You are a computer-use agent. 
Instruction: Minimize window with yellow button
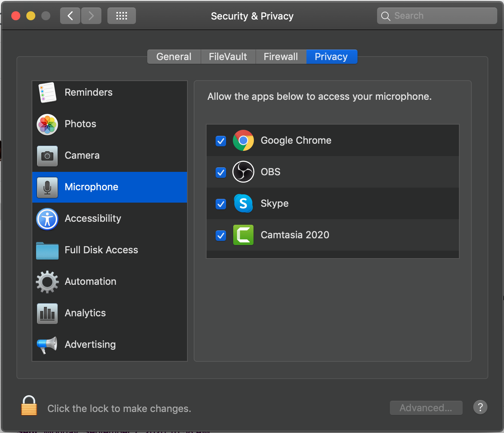click(x=31, y=16)
